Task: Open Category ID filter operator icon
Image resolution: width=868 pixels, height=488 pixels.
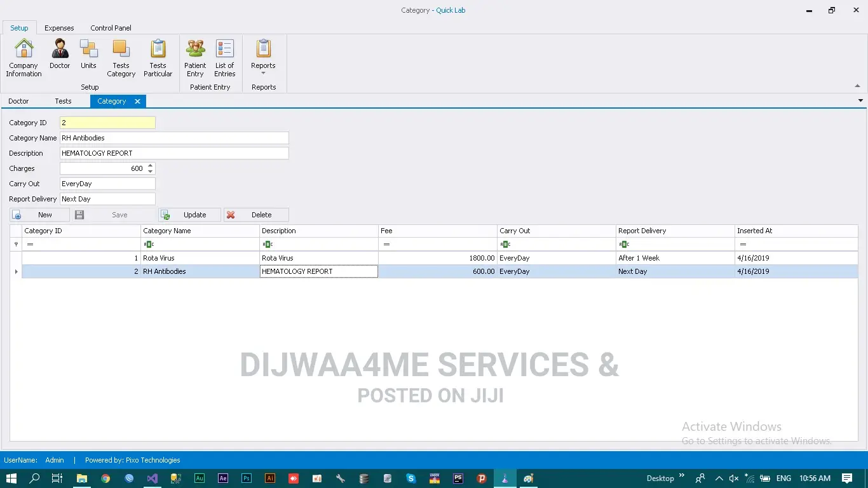Action: 29,245
